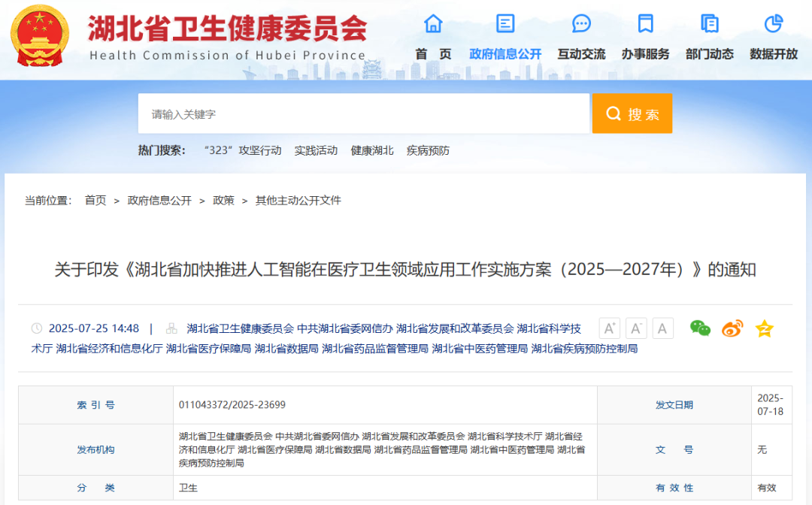Select the bookmark icon above 办事服务
The width and height of the screenshot is (812, 505).
point(646,24)
